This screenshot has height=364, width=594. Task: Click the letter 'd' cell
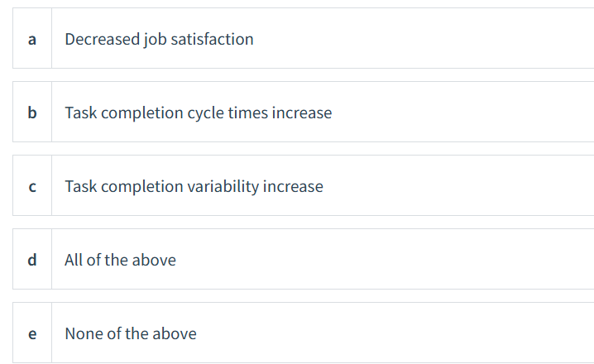click(x=32, y=259)
